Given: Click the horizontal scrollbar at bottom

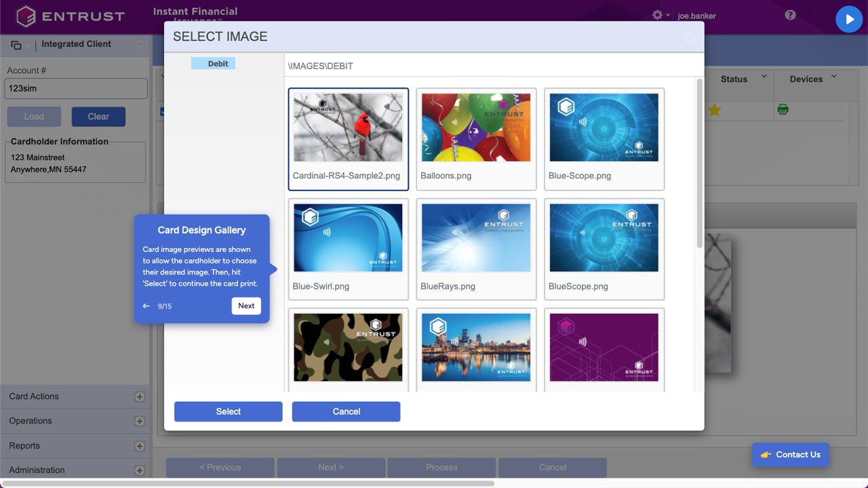Looking at the screenshot, I should [x=248, y=484].
